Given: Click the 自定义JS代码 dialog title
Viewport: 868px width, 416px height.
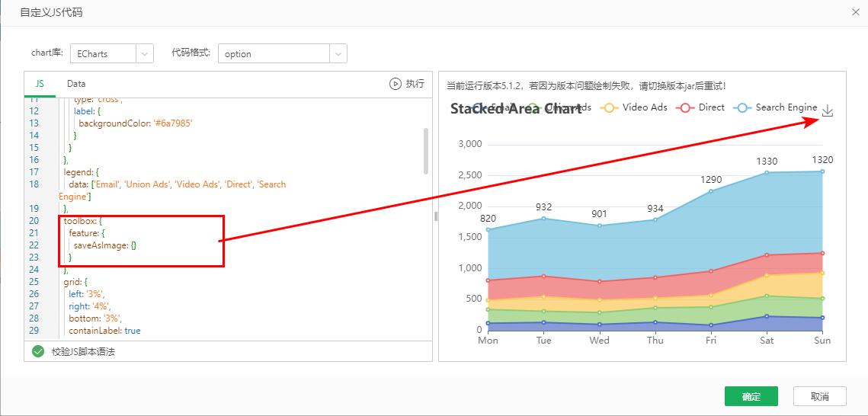Looking at the screenshot, I should (x=51, y=12).
